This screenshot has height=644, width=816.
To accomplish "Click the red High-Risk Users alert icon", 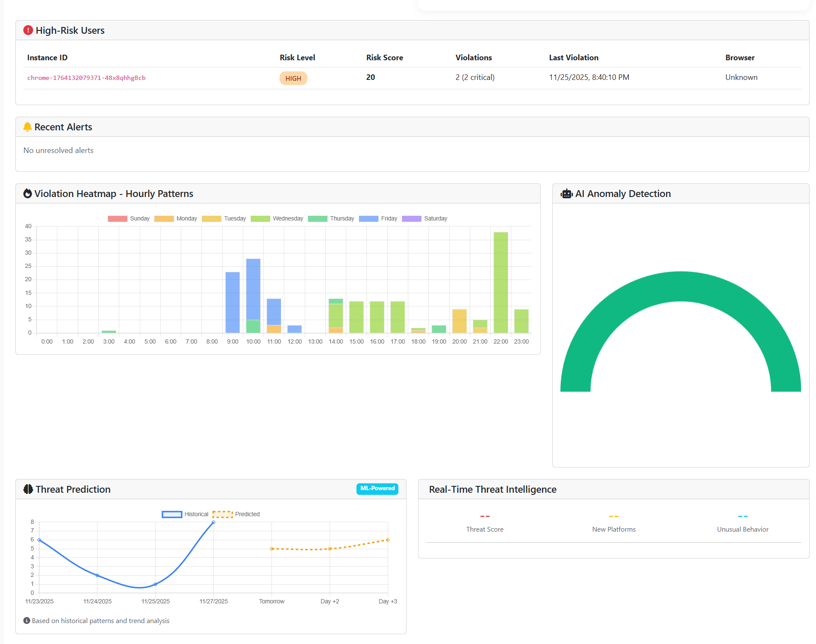I will coord(27,30).
